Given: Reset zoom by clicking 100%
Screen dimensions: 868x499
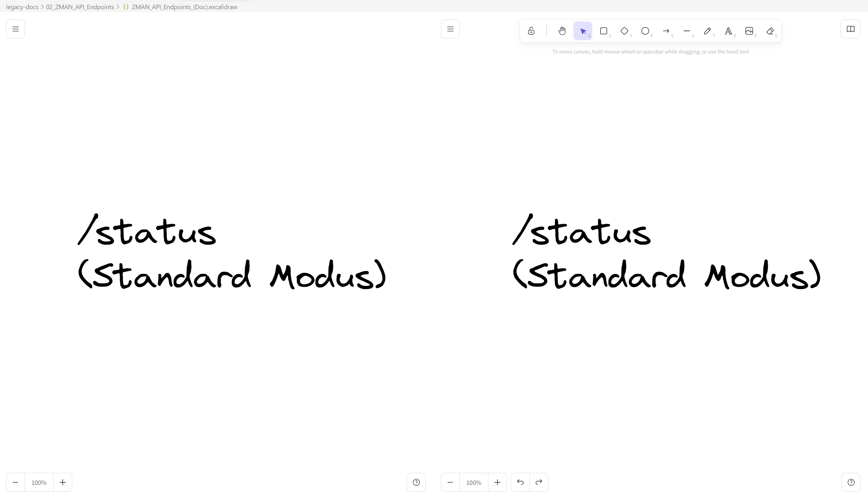Looking at the screenshot, I should 474,482.
